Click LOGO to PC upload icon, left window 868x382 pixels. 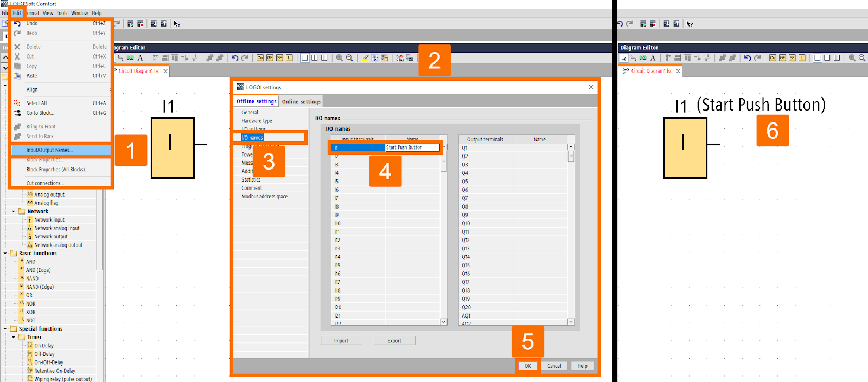163,23
